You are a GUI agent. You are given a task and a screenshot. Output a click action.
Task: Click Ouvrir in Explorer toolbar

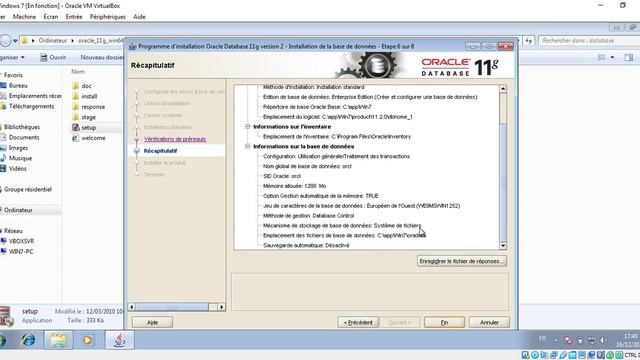tap(53, 57)
